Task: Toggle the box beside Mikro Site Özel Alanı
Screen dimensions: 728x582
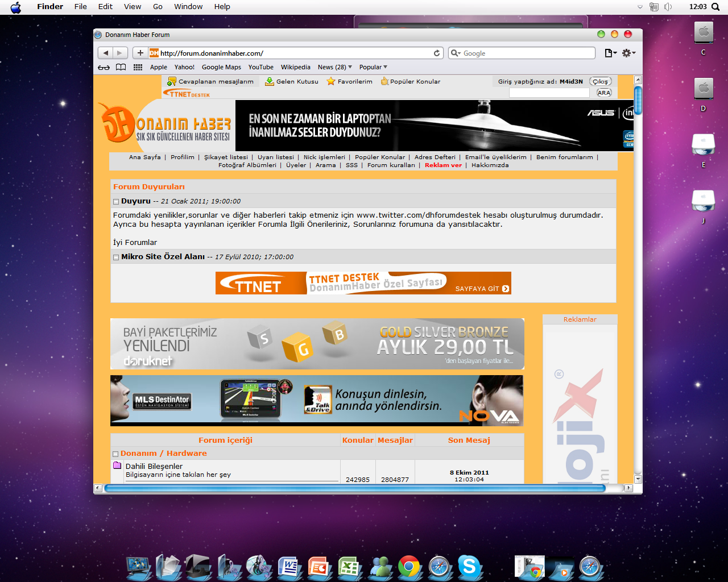Action: click(116, 257)
